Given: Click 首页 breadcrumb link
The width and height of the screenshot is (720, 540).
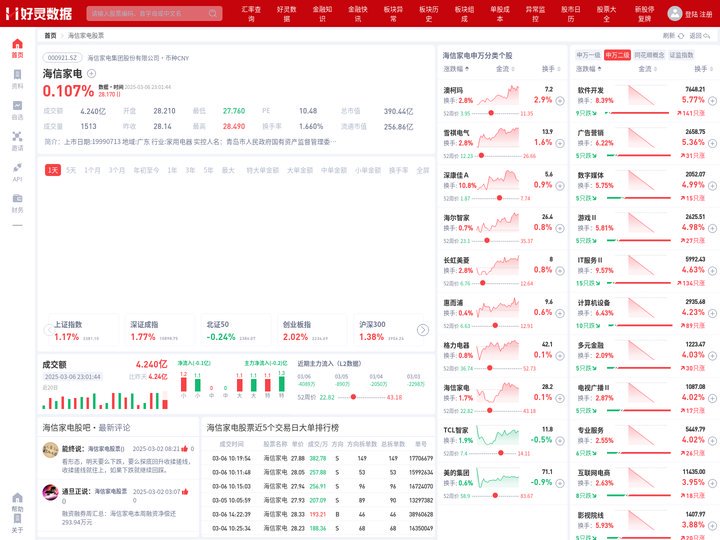Looking at the screenshot, I should (50, 35).
